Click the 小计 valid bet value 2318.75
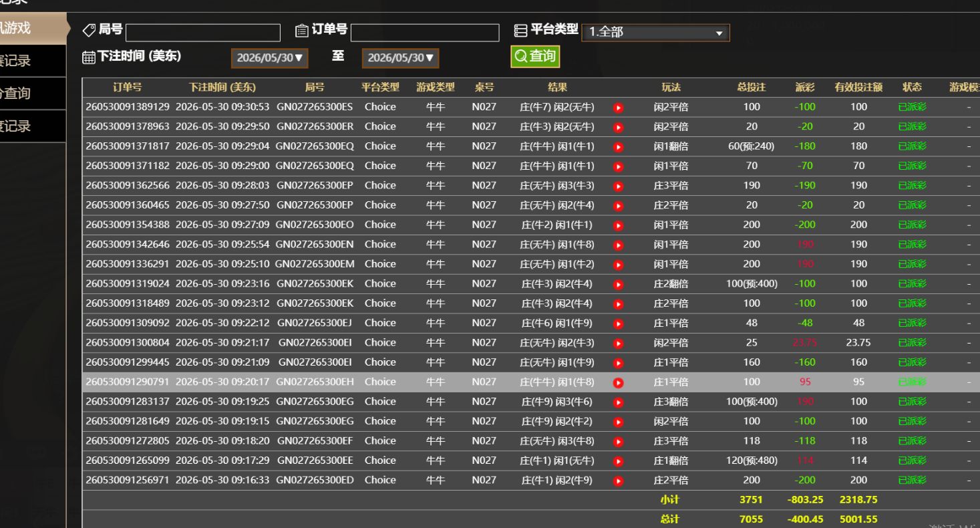 [858, 499]
